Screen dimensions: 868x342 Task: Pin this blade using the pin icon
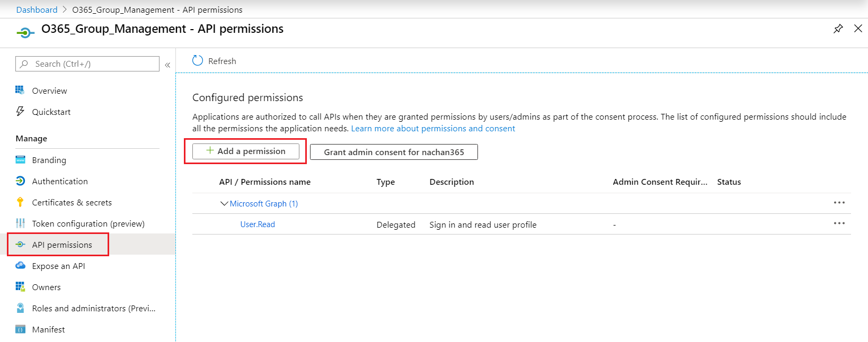(x=838, y=29)
